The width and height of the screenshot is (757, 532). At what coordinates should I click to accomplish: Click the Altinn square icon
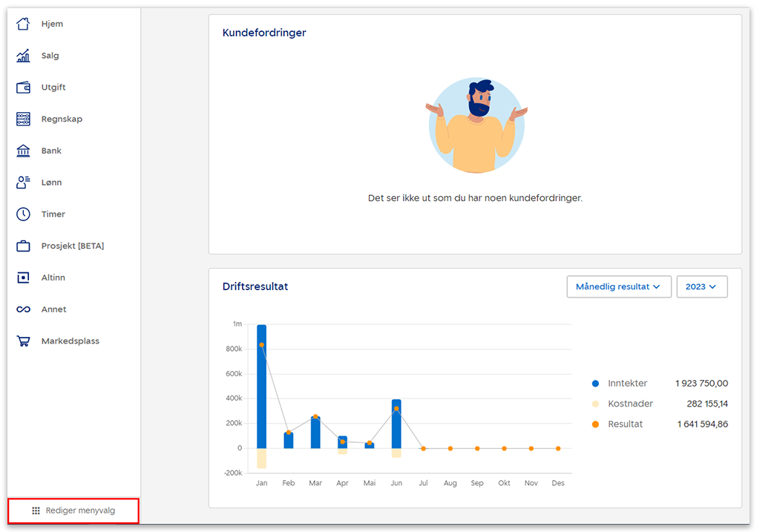coord(23,278)
